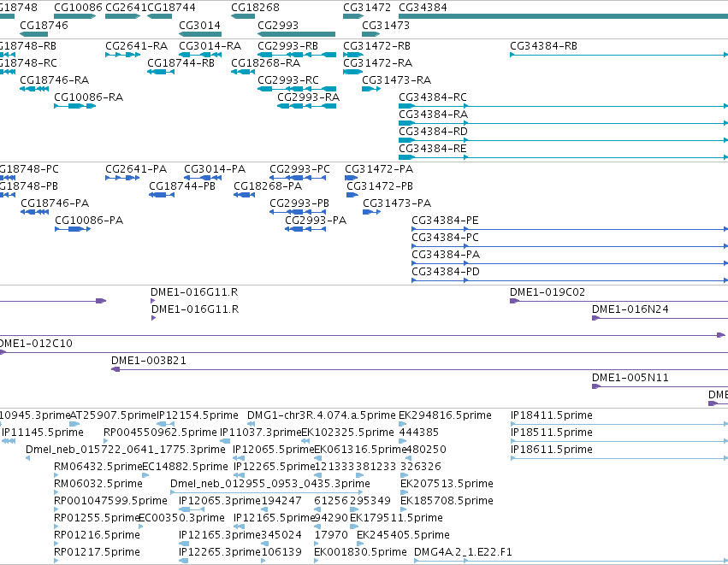Click the CG3014 gene feature

[x=200, y=34]
